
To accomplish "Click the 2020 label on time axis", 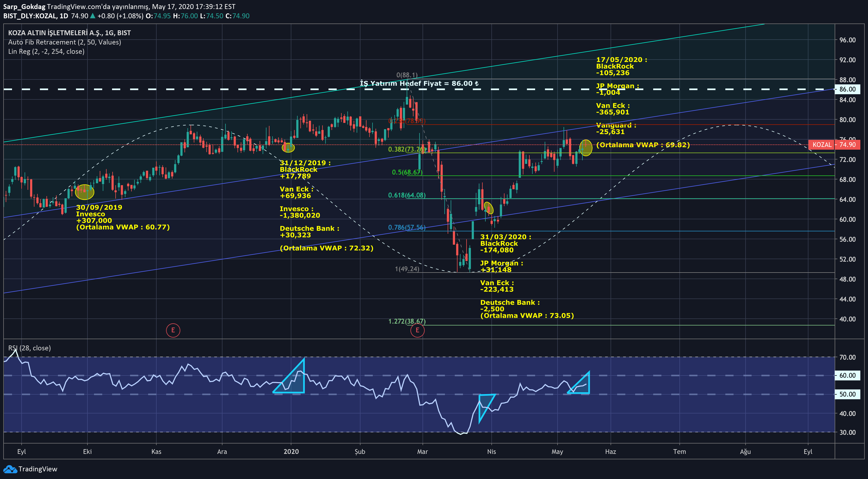I will pyautogui.click(x=291, y=451).
